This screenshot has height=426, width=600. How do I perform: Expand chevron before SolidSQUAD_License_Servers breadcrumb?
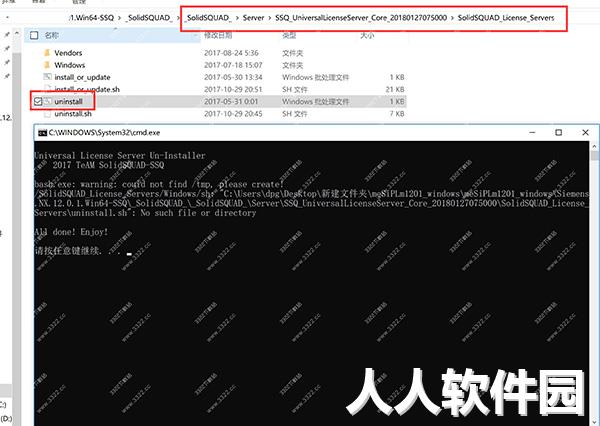pyautogui.click(x=452, y=18)
